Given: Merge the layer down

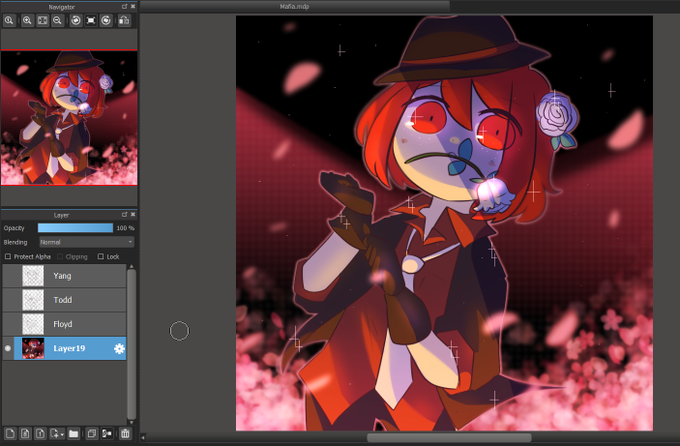Looking at the screenshot, I should coord(107,433).
